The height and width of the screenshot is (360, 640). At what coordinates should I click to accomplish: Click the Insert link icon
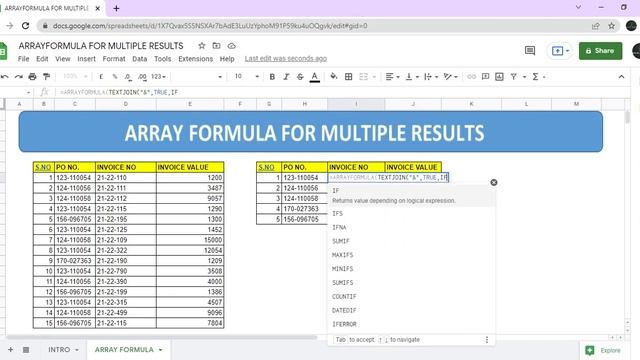tap(471, 77)
